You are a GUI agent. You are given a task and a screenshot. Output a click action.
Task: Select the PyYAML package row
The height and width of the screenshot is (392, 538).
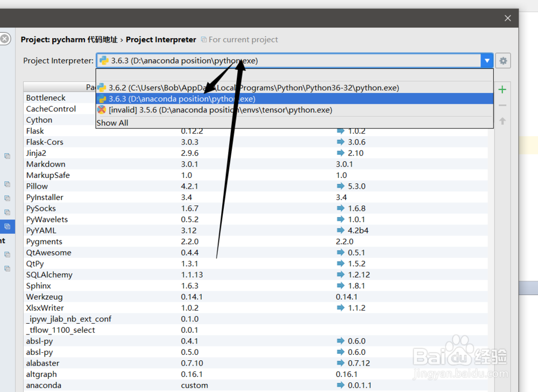(256, 231)
